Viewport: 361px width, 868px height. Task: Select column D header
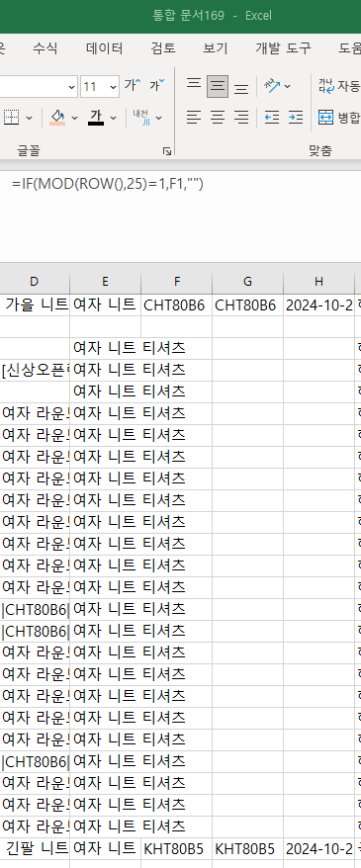[35, 282]
